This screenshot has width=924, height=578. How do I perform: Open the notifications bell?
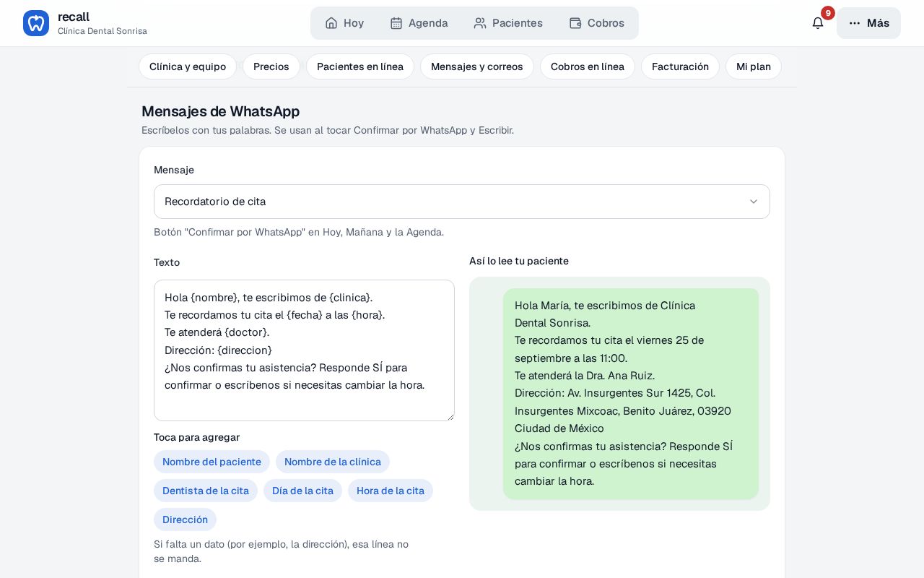click(818, 23)
